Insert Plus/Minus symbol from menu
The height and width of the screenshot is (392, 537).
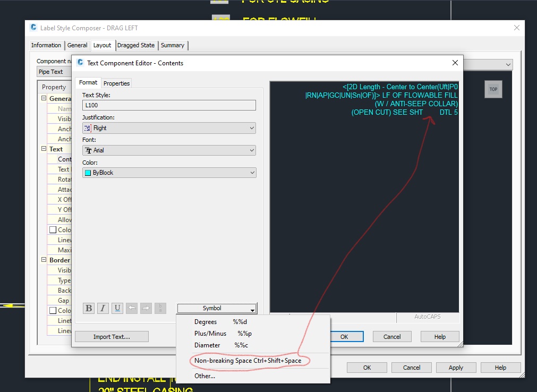click(253, 334)
